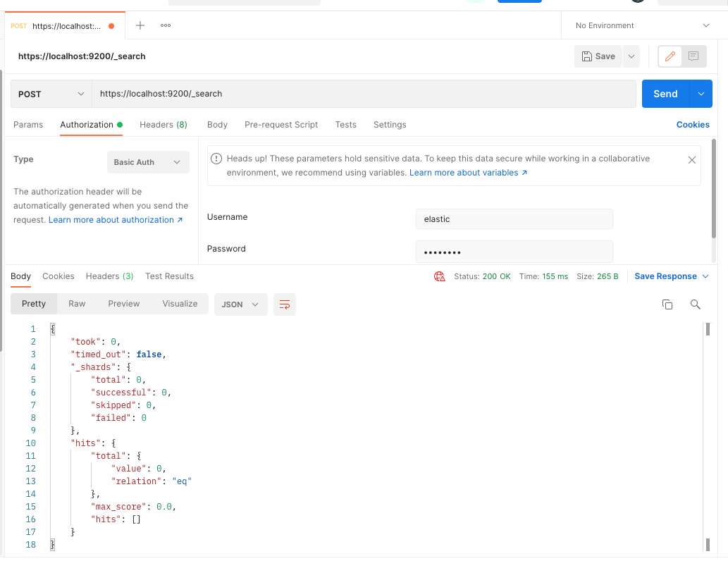Image resolution: width=728 pixels, height=561 pixels.
Task: Open the No Environment dropdown
Action: (x=641, y=25)
